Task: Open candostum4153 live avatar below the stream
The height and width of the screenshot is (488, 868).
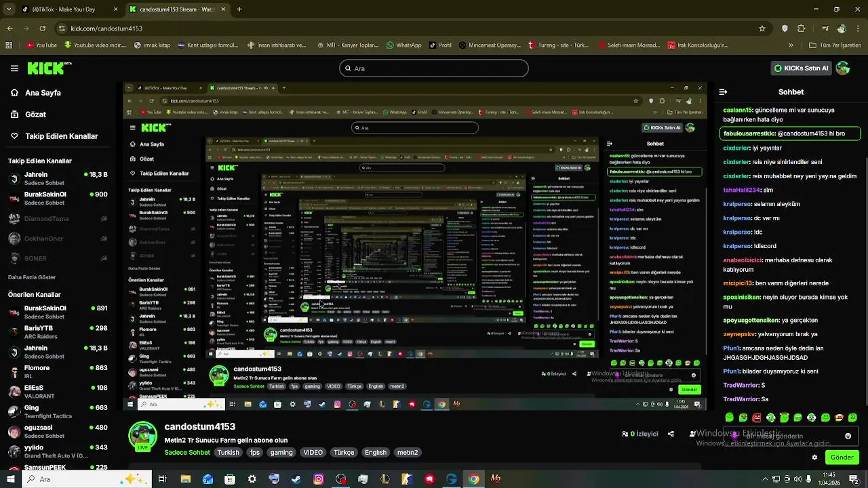Action: tap(143, 436)
